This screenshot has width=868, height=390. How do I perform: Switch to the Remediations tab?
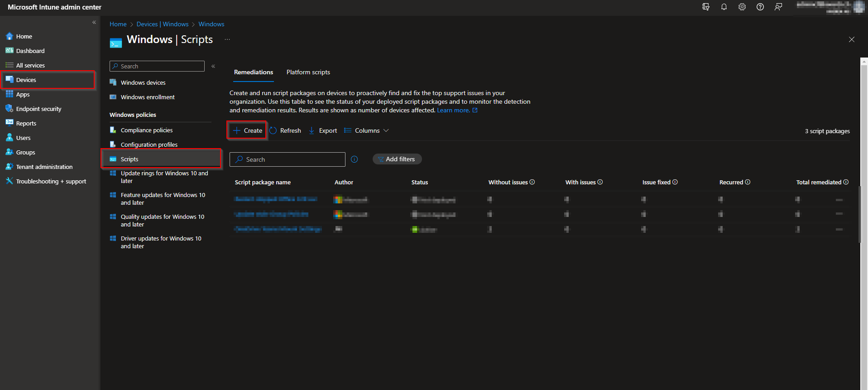[254, 72]
